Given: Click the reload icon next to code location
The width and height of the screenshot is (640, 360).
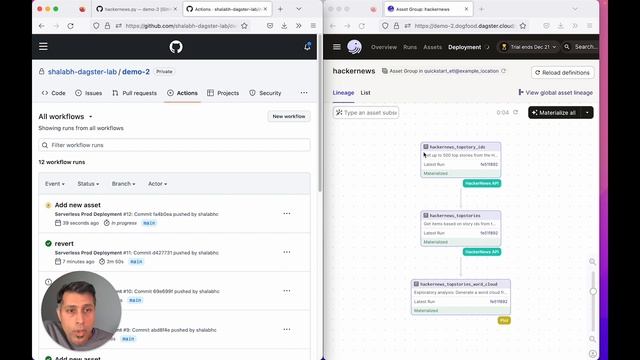Looking at the screenshot, I should tap(504, 71).
